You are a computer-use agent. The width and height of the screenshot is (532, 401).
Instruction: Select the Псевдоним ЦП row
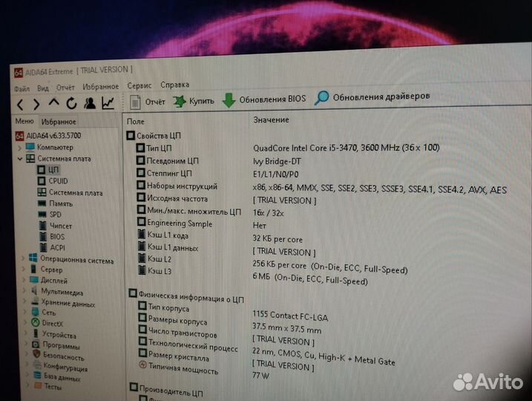coord(168,160)
